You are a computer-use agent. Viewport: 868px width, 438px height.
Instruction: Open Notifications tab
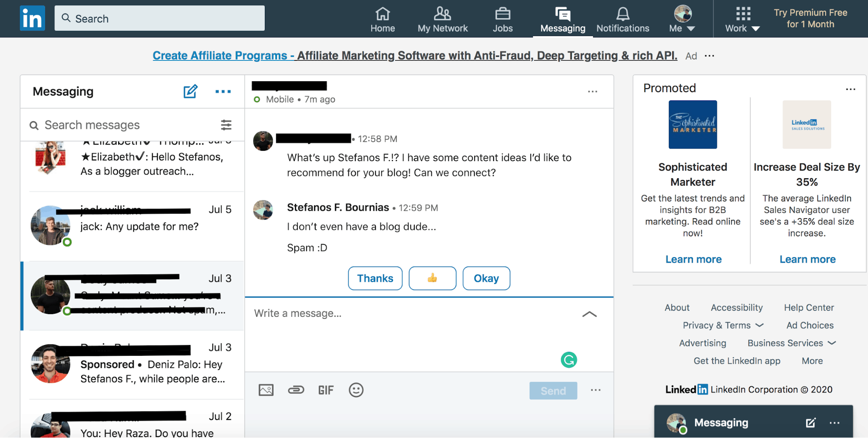pos(623,20)
